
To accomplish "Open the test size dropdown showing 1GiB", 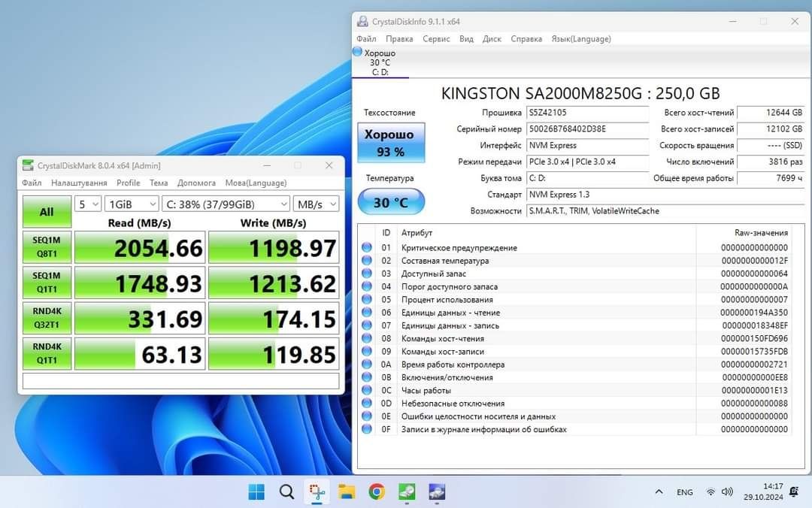I will click(x=132, y=204).
